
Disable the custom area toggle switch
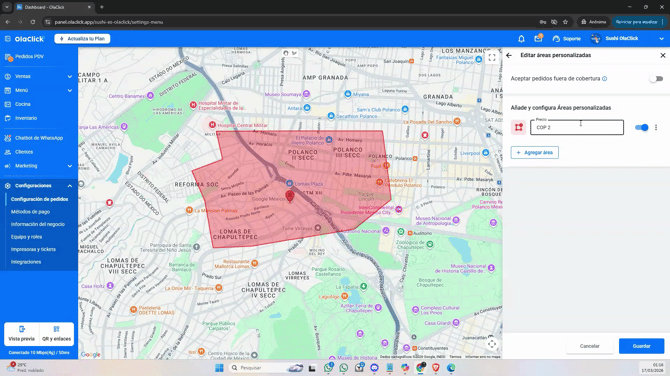[641, 127]
